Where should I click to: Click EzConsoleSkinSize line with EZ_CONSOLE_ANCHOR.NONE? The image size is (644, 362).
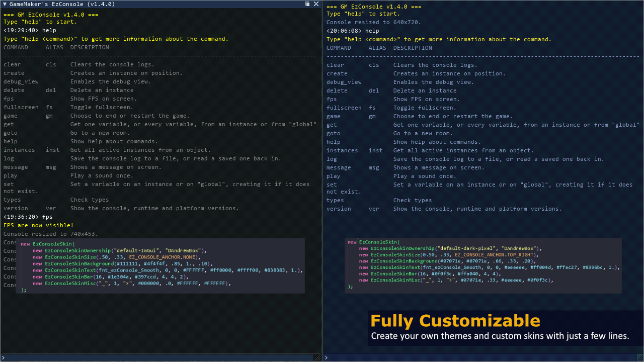click(x=117, y=257)
